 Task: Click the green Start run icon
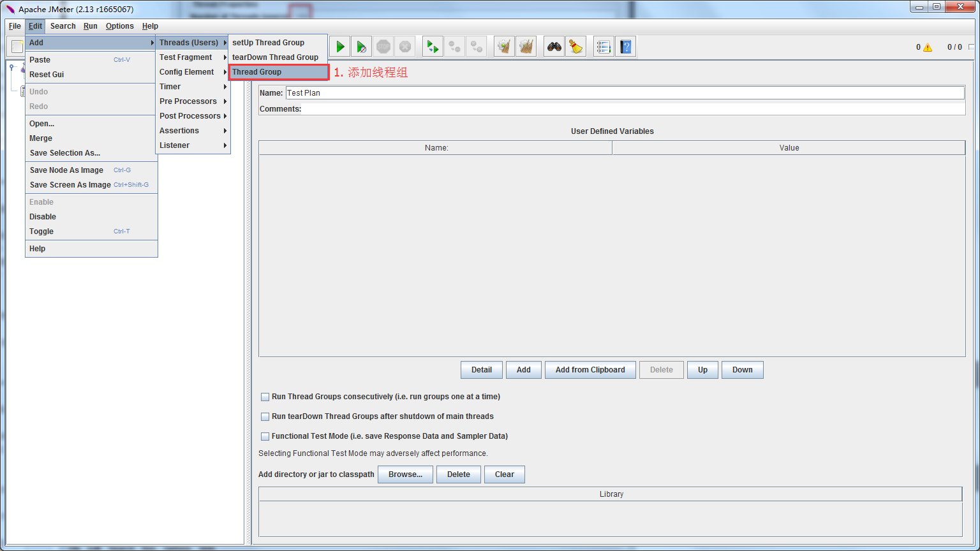340,47
